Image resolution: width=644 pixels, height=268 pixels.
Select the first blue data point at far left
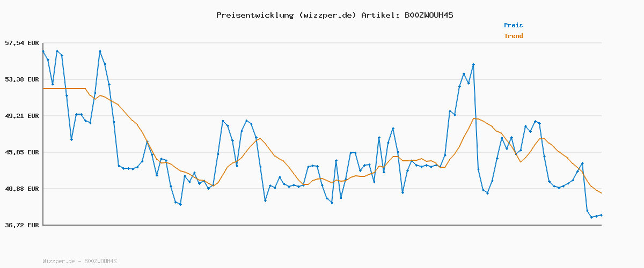43,51
